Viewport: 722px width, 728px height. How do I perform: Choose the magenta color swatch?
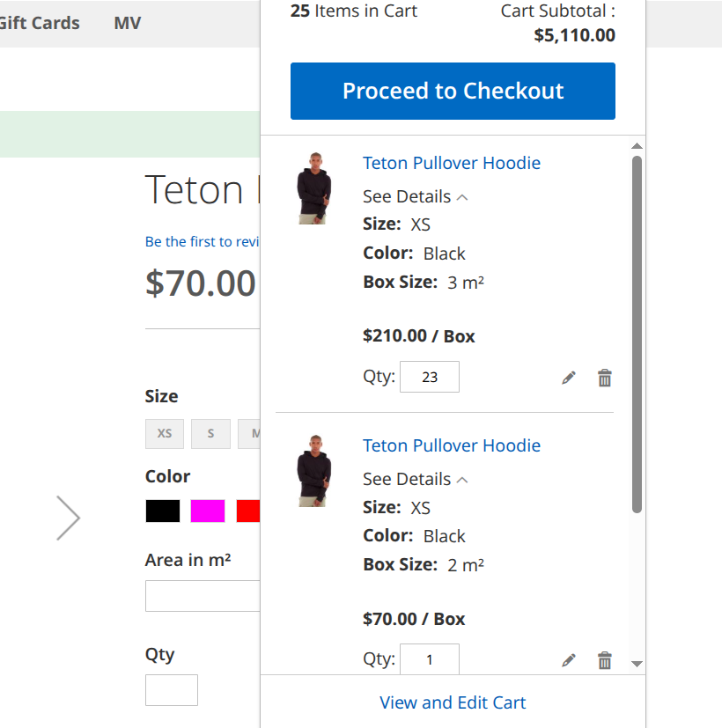coord(208,511)
